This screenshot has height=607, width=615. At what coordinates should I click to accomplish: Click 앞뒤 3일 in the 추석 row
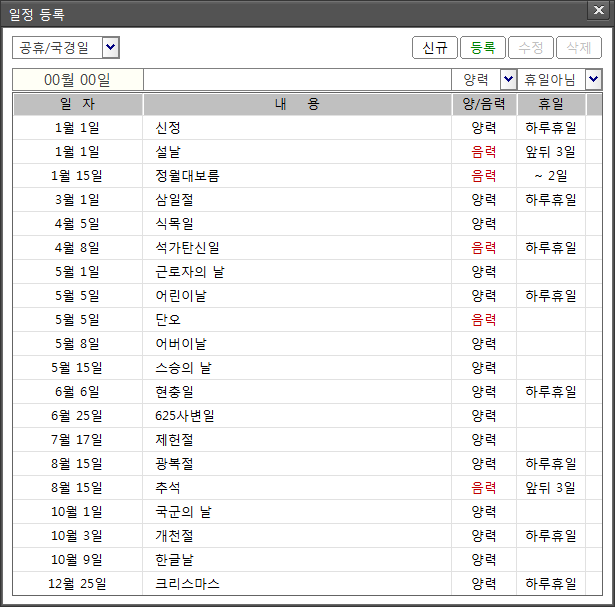(x=550, y=488)
